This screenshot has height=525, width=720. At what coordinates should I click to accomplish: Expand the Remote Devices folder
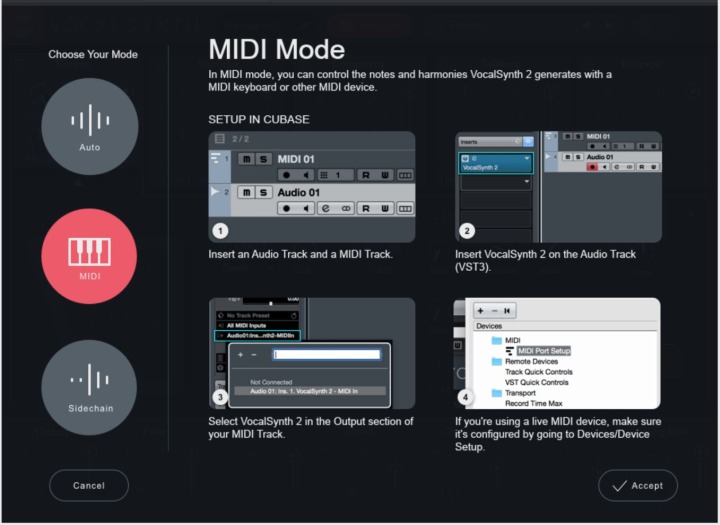(x=497, y=361)
